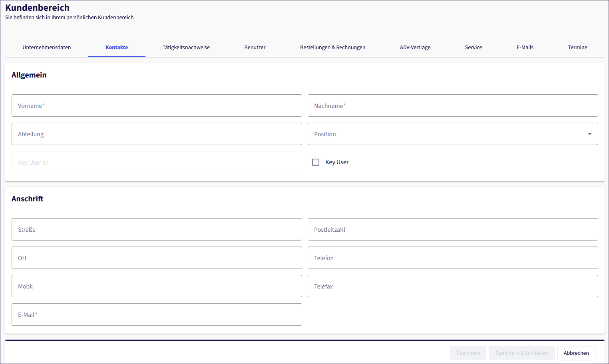Click the Abbrechen button
Screen dimensions: 609x364
pyautogui.click(x=576, y=353)
